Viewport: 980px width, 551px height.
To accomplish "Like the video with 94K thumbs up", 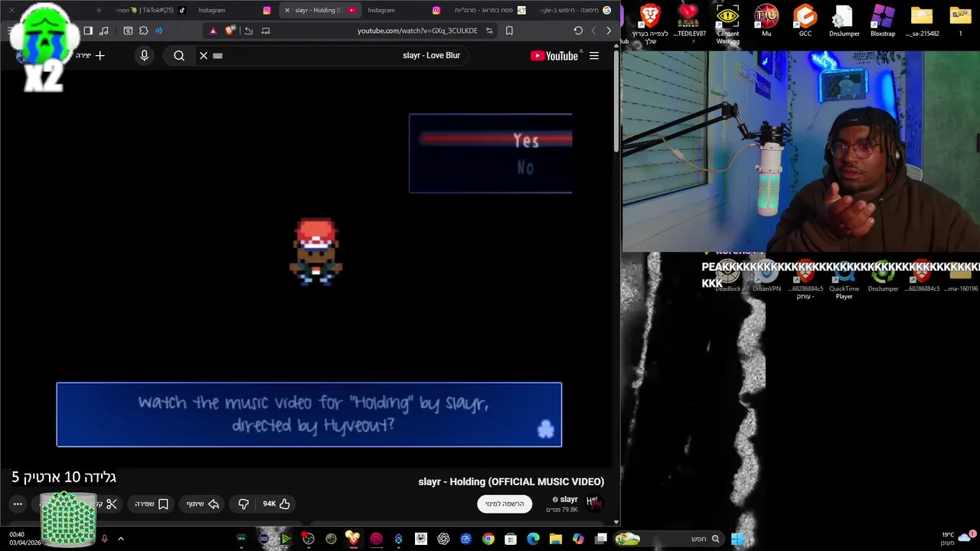I will click(x=276, y=504).
